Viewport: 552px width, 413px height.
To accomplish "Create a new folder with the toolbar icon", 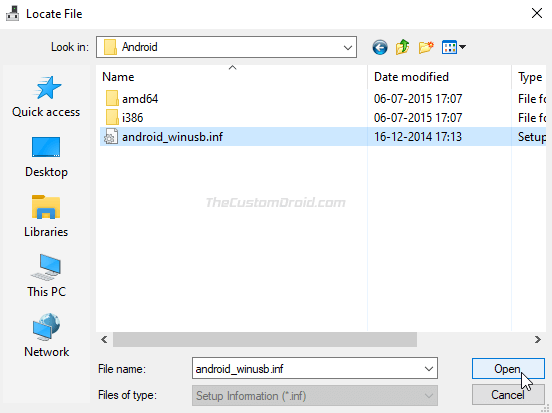I will tap(426, 47).
